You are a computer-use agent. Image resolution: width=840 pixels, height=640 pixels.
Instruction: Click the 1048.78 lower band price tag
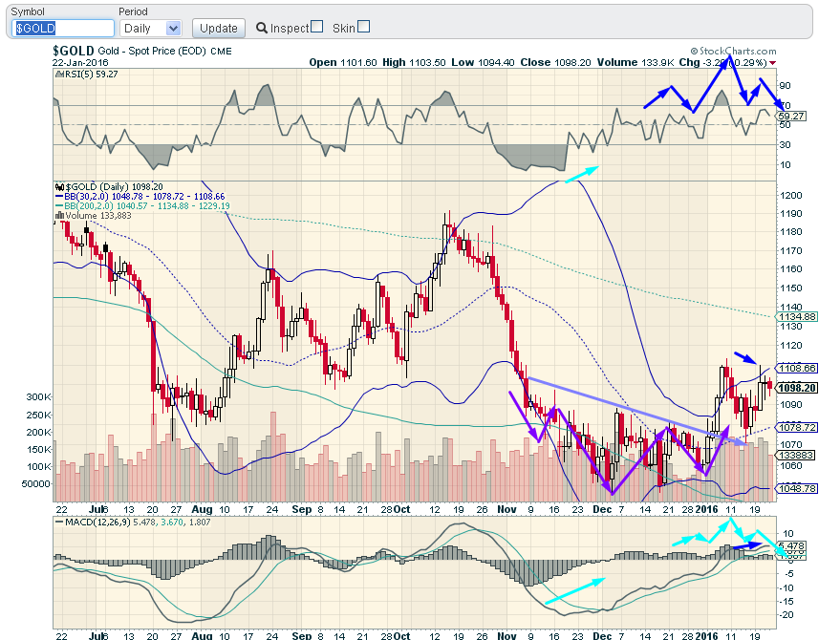click(x=797, y=488)
